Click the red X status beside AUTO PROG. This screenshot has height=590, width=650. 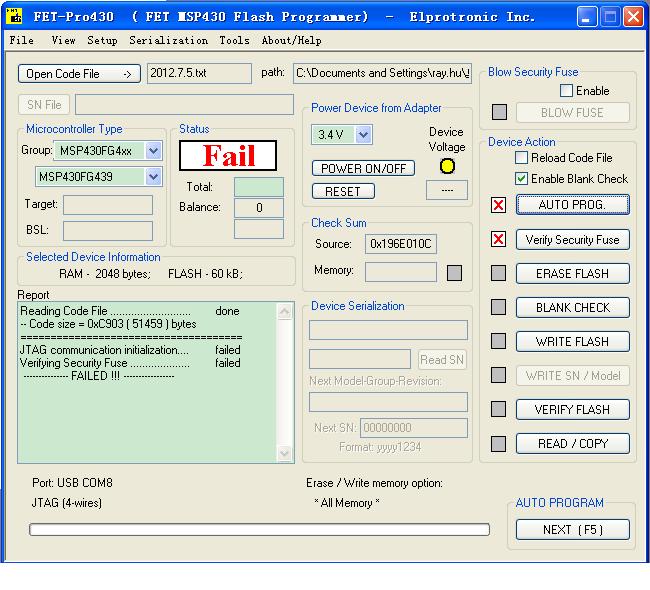tap(498, 205)
